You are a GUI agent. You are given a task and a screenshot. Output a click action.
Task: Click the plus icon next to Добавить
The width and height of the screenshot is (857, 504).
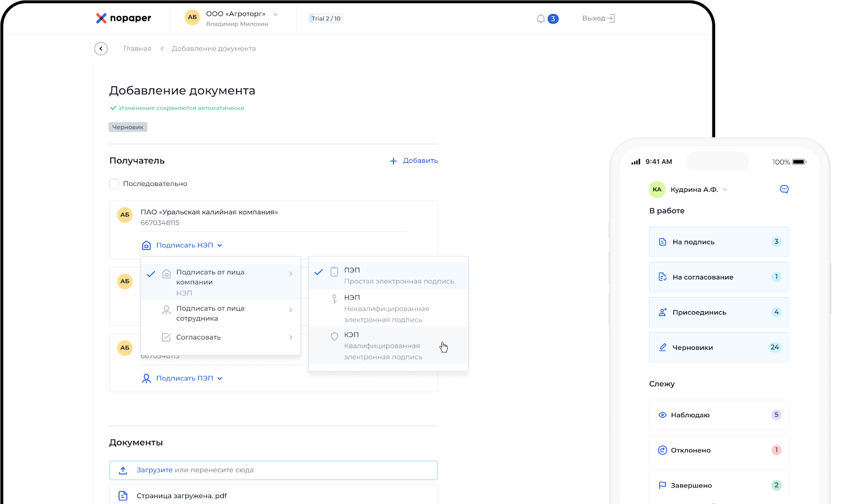[393, 161]
